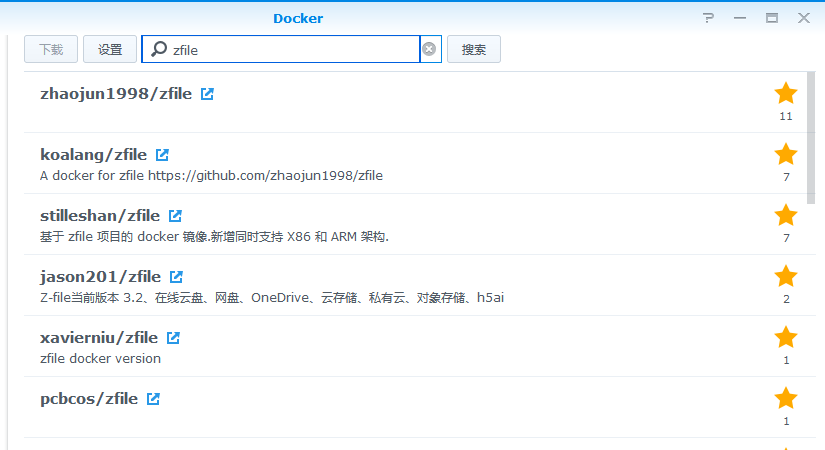The height and width of the screenshot is (450, 825).
Task: Select the koalang/zfile image name
Action: tap(94, 155)
